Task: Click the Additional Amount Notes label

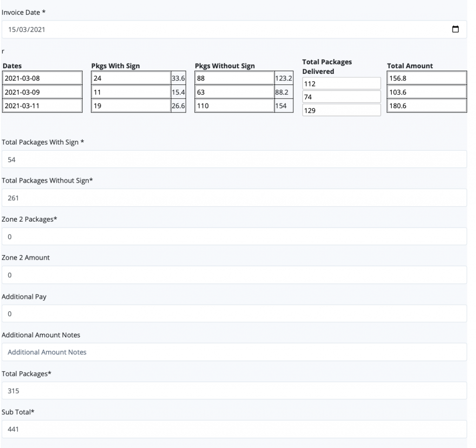Action: (41, 335)
